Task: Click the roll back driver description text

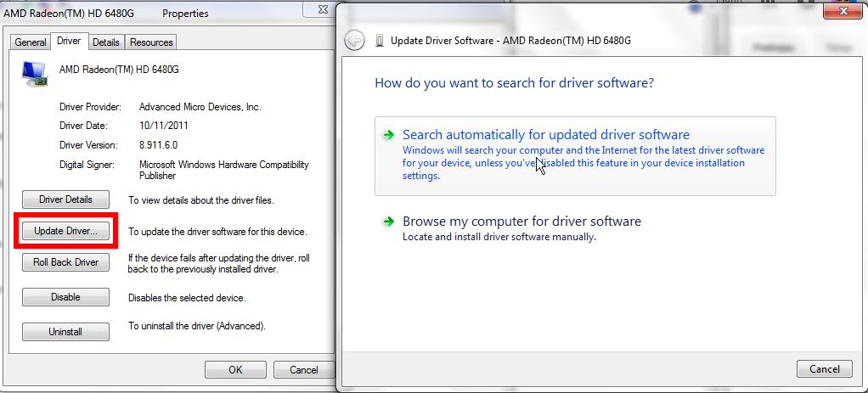Action: (219, 263)
